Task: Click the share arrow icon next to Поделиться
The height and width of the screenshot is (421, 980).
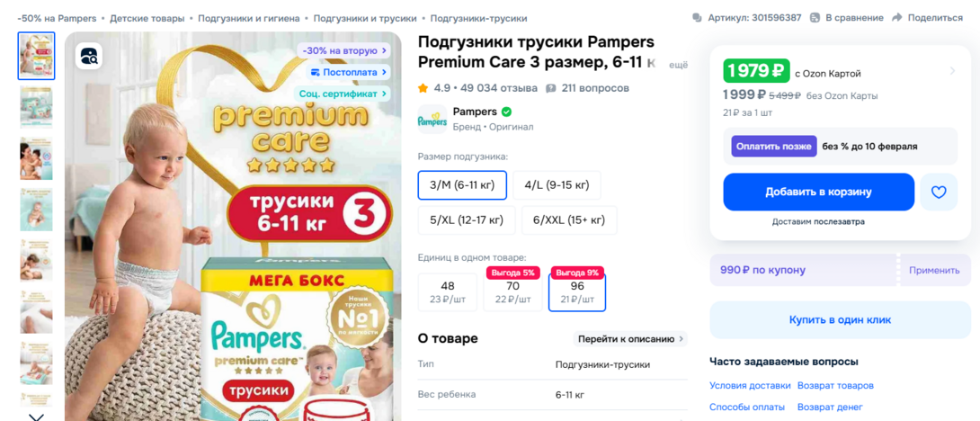Action: [x=897, y=17]
